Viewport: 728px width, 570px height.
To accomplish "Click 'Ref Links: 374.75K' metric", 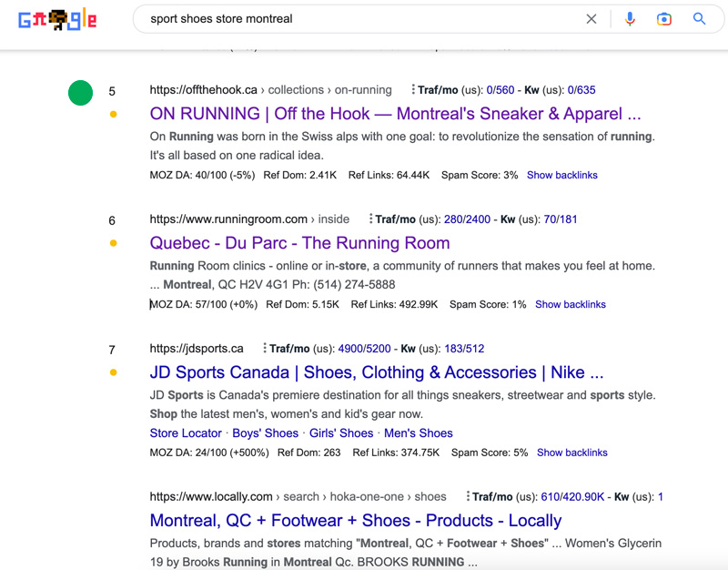I will click(x=396, y=453).
